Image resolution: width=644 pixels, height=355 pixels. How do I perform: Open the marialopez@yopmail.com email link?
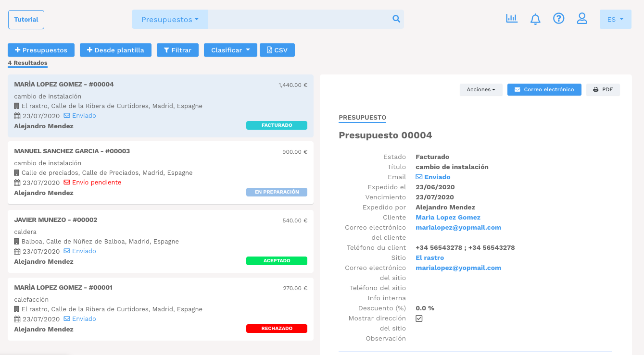(458, 227)
